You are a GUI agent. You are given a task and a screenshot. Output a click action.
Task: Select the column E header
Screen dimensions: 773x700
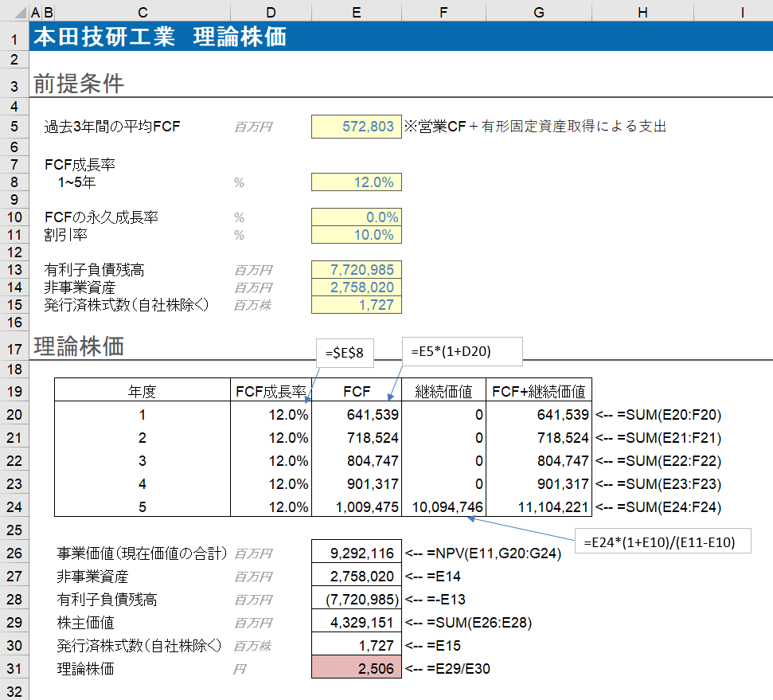357,12
